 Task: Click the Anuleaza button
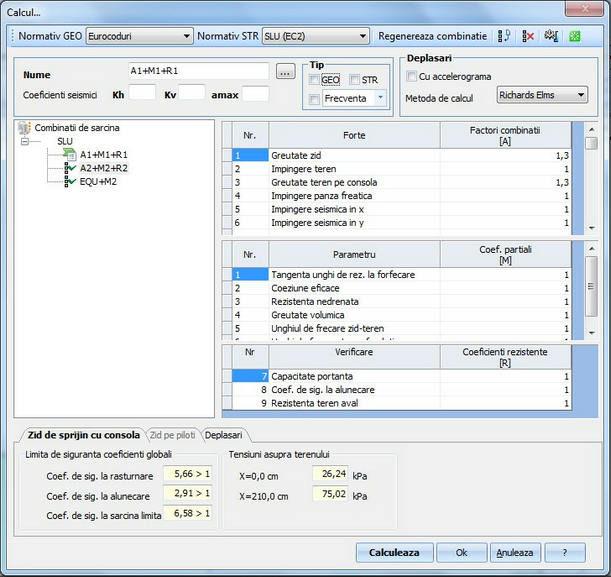[x=515, y=552]
